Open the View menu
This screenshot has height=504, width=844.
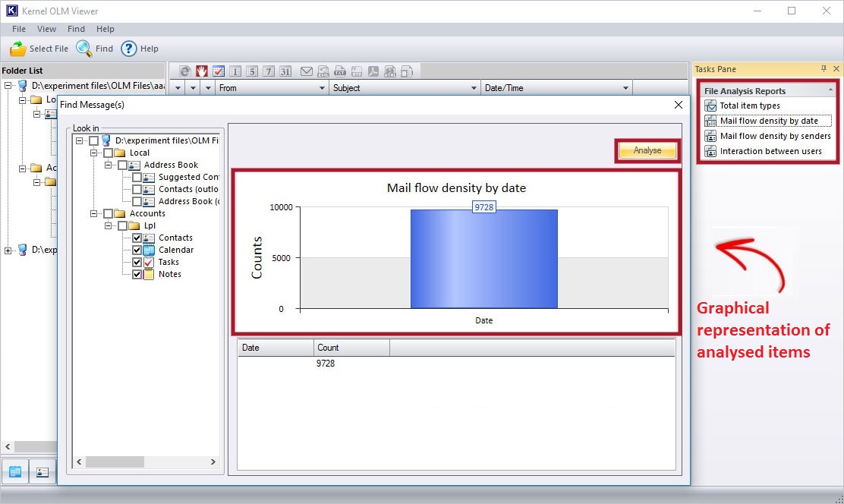(x=47, y=29)
